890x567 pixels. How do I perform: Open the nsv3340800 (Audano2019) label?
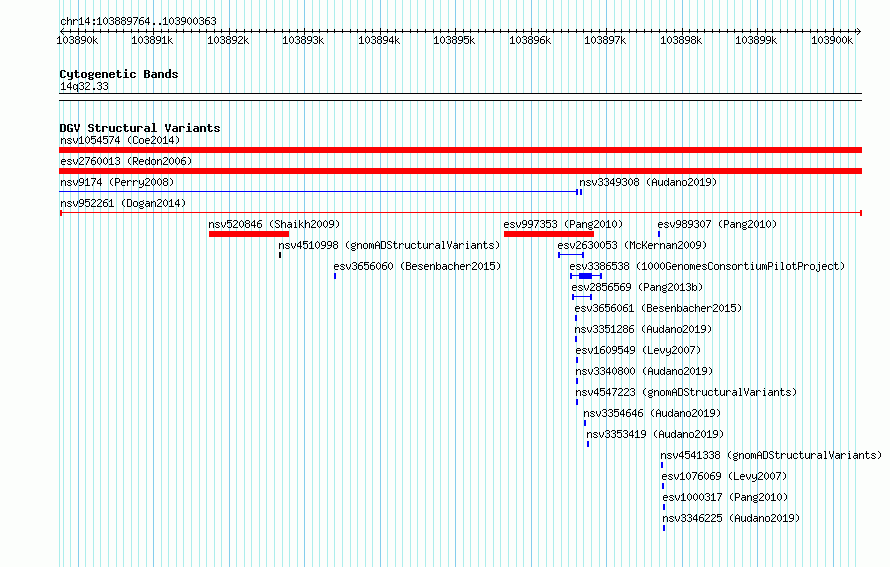tap(644, 371)
